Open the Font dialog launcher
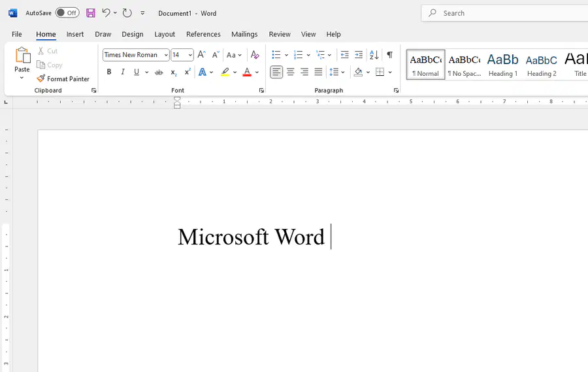Image resolution: width=588 pixels, height=372 pixels. click(x=261, y=90)
